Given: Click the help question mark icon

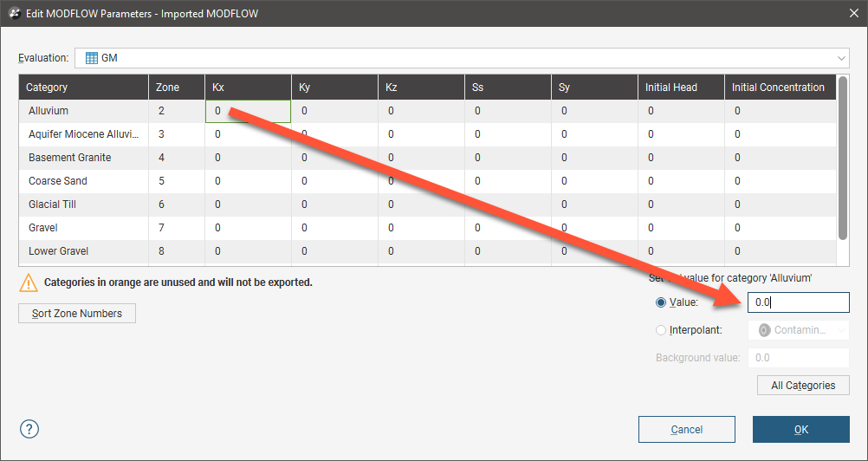Looking at the screenshot, I should tap(29, 429).
